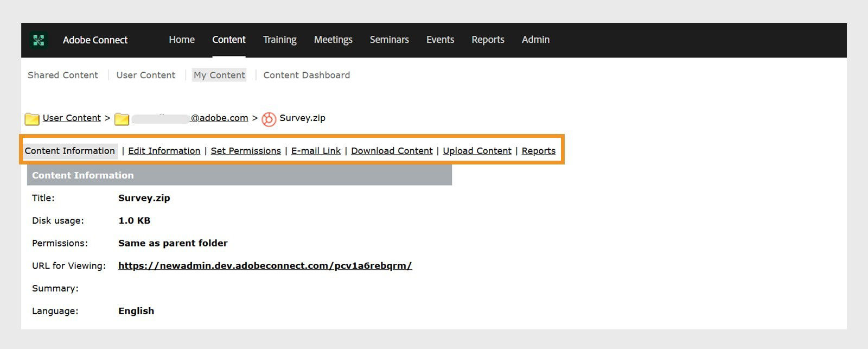Open the Meetings menu
The image size is (868, 349).
(333, 40)
